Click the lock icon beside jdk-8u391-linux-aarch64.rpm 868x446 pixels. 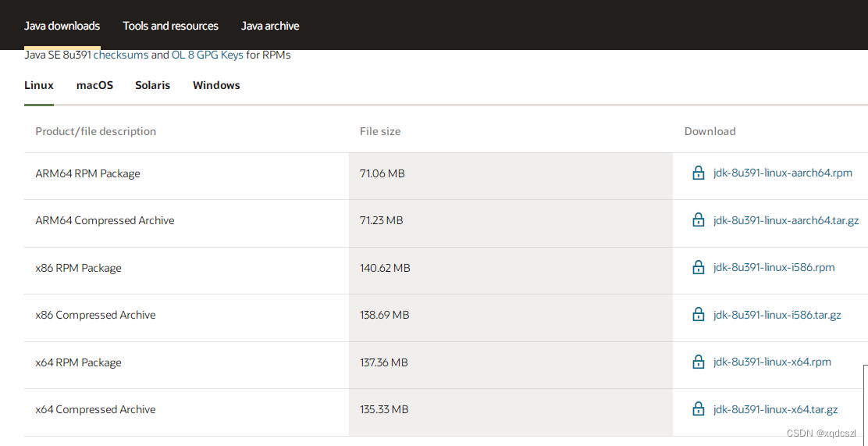click(x=699, y=173)
